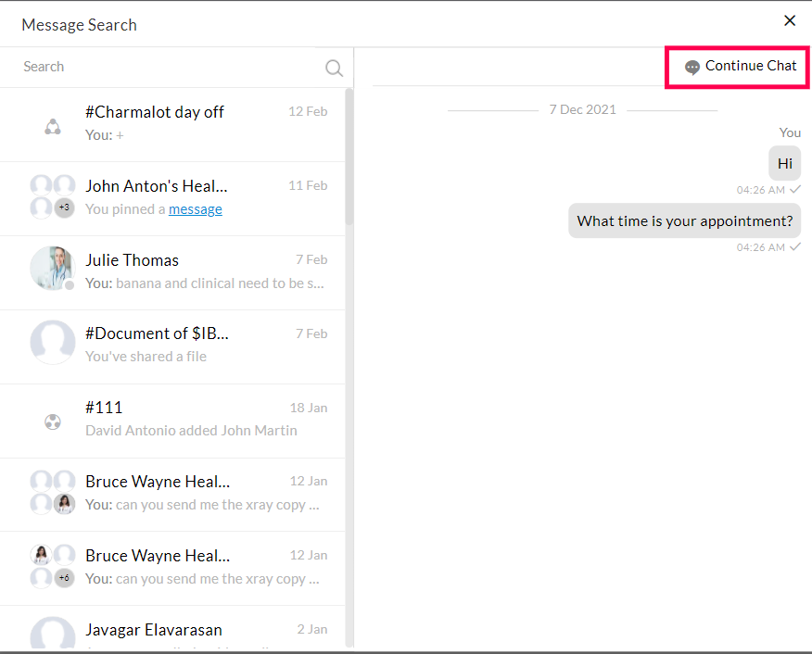Select the #111 conversation from 18 Jan
The image size is (812, 654).
(185, 419)
